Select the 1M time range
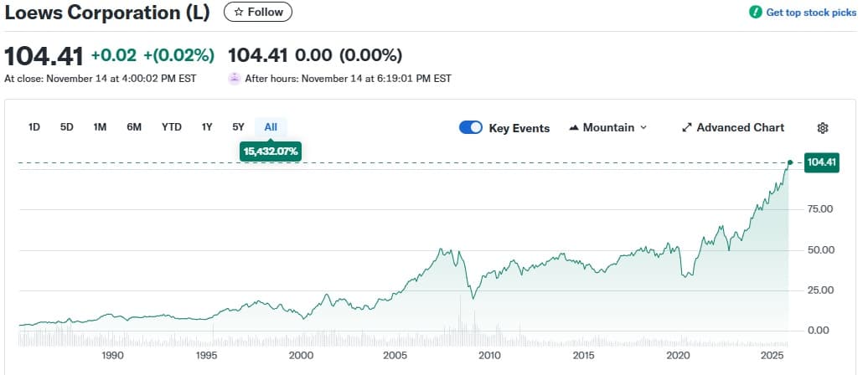The width and height of the screenshot is (868, 375). pyautogui.click(x=100, y=127)
